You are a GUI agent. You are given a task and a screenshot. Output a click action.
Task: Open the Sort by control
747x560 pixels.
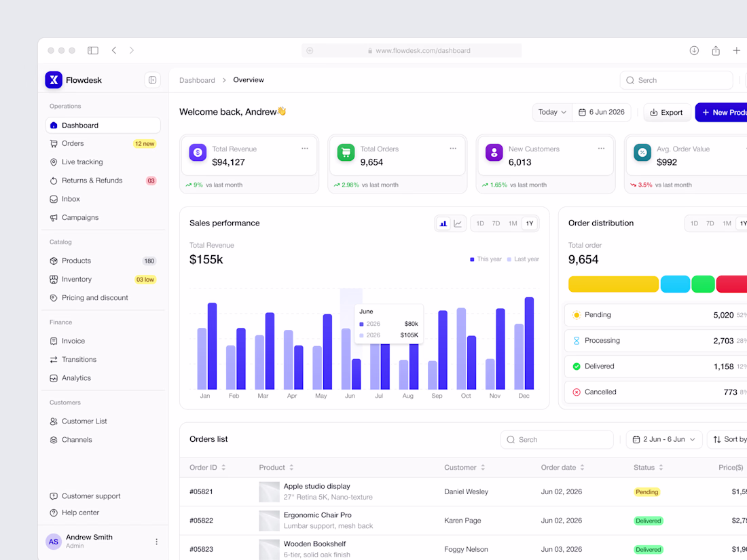pyautogui.click(x=729, y=440)
